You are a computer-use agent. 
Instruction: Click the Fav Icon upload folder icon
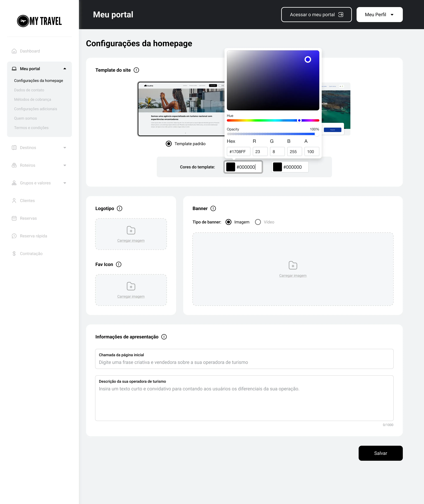(x=131, y=286)
